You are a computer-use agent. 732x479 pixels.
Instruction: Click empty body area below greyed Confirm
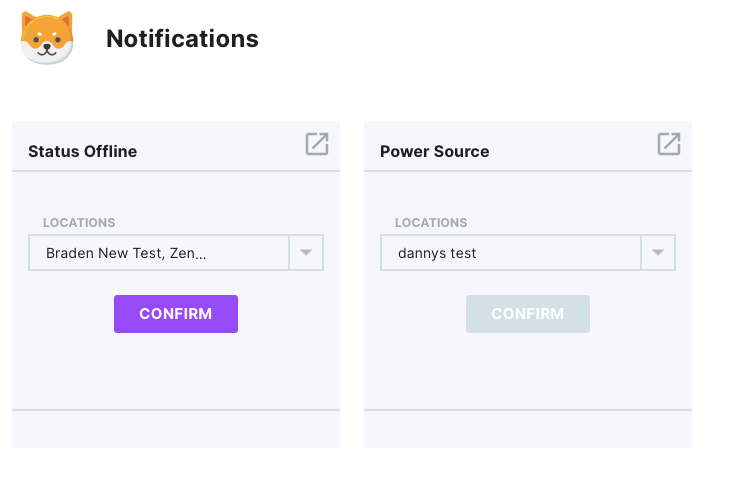(x=528, y=370)
